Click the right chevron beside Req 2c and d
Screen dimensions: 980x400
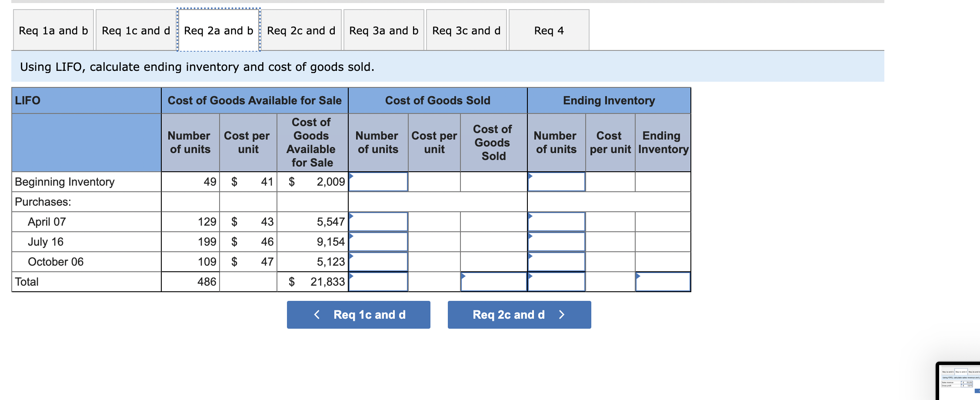pyautogui.click(x=562, y=314)
